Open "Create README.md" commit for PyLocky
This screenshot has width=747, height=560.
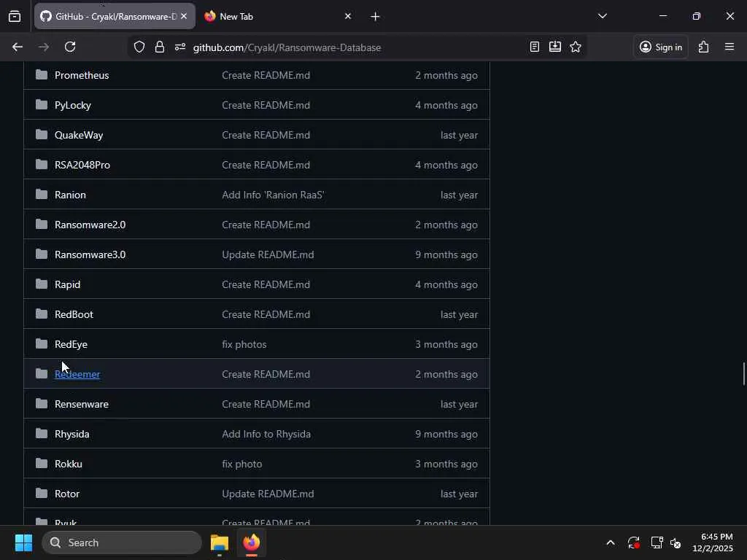266,105
